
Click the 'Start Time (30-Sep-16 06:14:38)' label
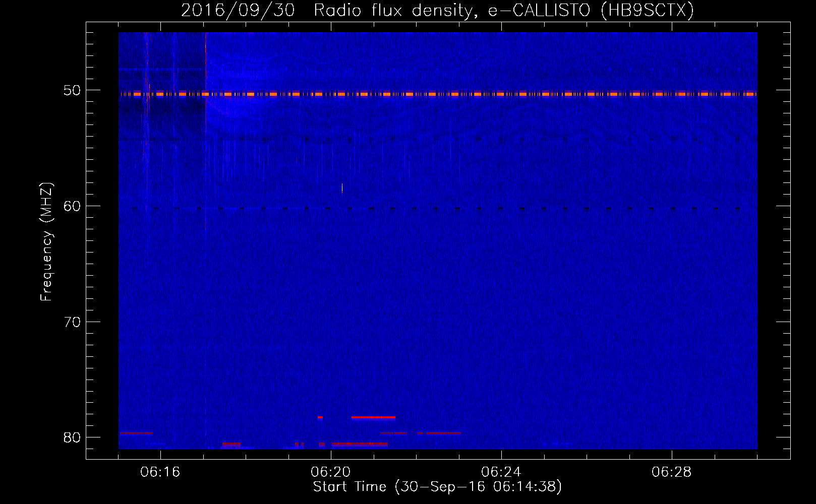pyautogui.click(x=437, y=487)
